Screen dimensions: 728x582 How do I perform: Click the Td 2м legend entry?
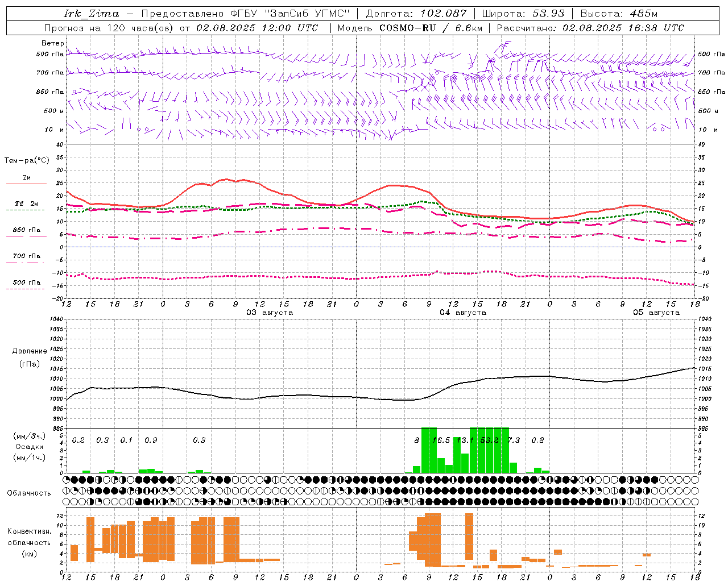pyautogui.click(x=27, y=203)
